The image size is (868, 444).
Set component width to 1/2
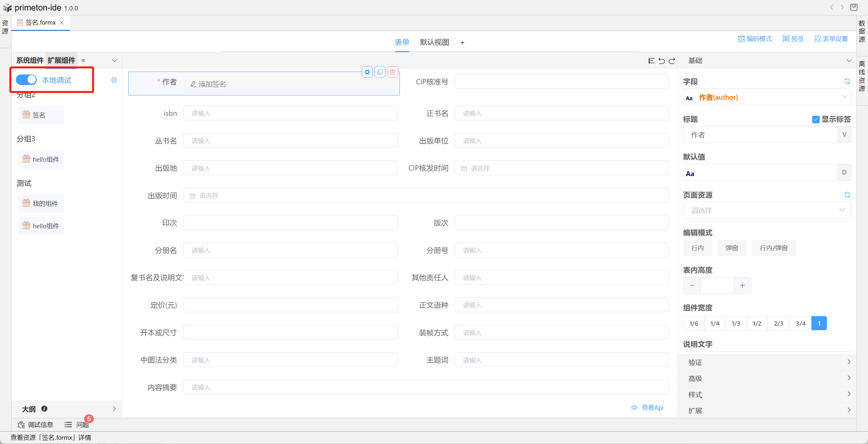coord(757,324)
